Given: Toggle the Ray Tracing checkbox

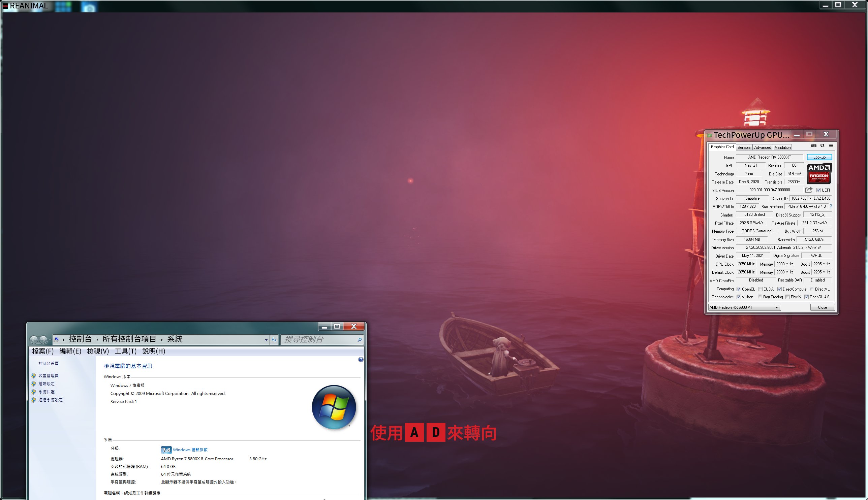Looking at the screenshot, I should (760, 297).
